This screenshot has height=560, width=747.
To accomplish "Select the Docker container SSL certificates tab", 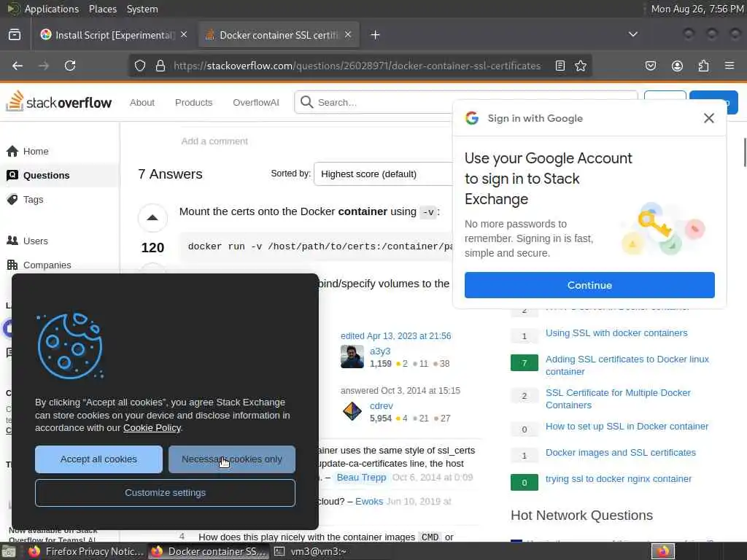I will point(279,35).
